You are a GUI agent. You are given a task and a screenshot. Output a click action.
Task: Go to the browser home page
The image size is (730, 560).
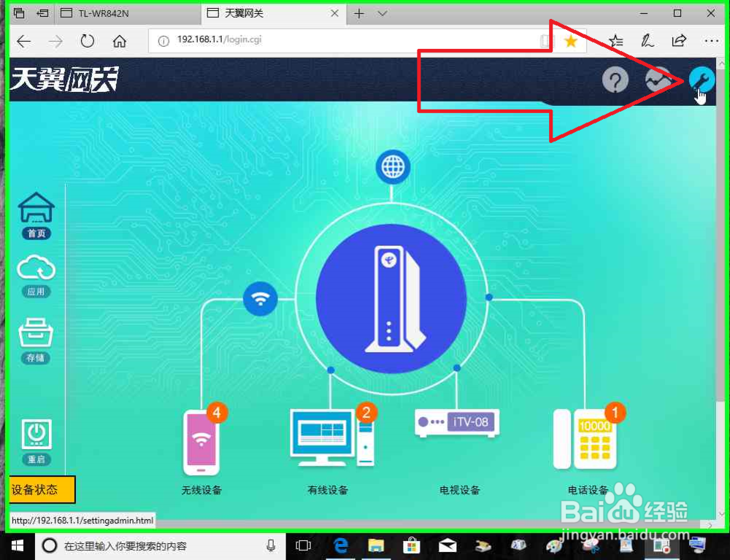[x=119, y=42]
